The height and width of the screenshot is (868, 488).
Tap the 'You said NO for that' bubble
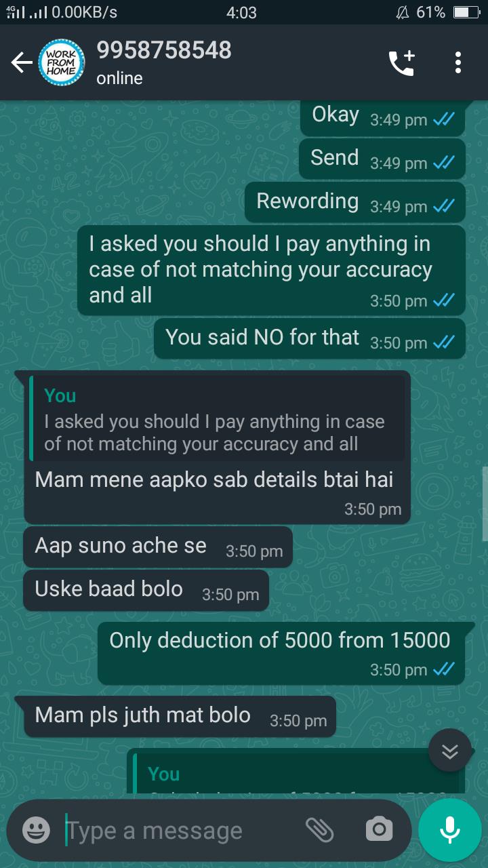(x=310, y=338)
